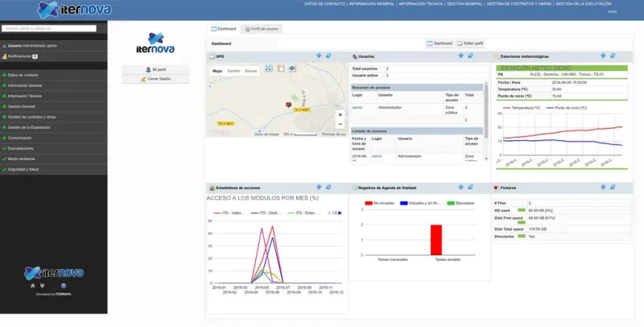This screenshot has width=644, height=327.
Task: Click Inicio link in the header
Action: tap(612, 11)
